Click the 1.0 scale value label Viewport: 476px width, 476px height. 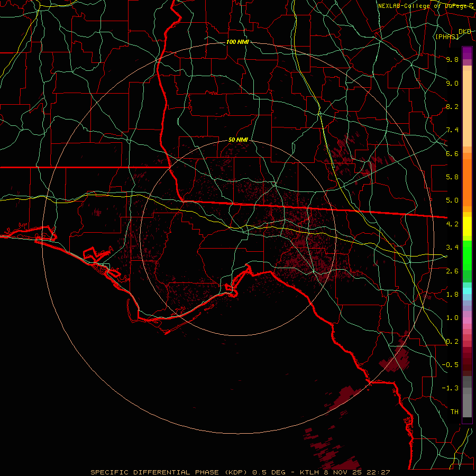pos(452,318)
